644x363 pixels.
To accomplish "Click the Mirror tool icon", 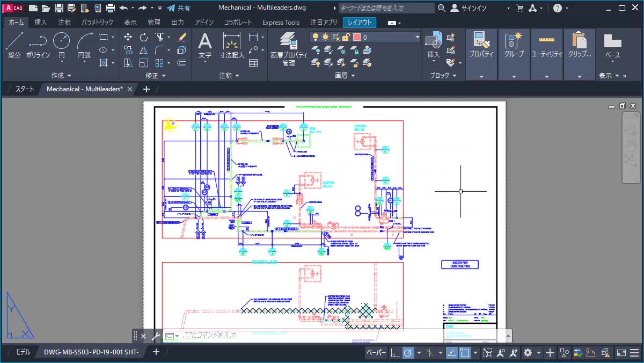I will 144,50.
